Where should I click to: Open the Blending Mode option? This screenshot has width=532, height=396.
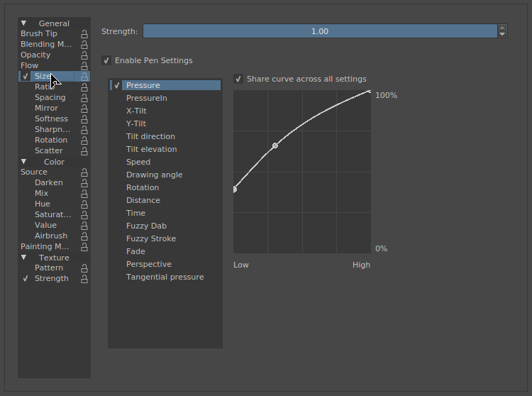[46, 44]
